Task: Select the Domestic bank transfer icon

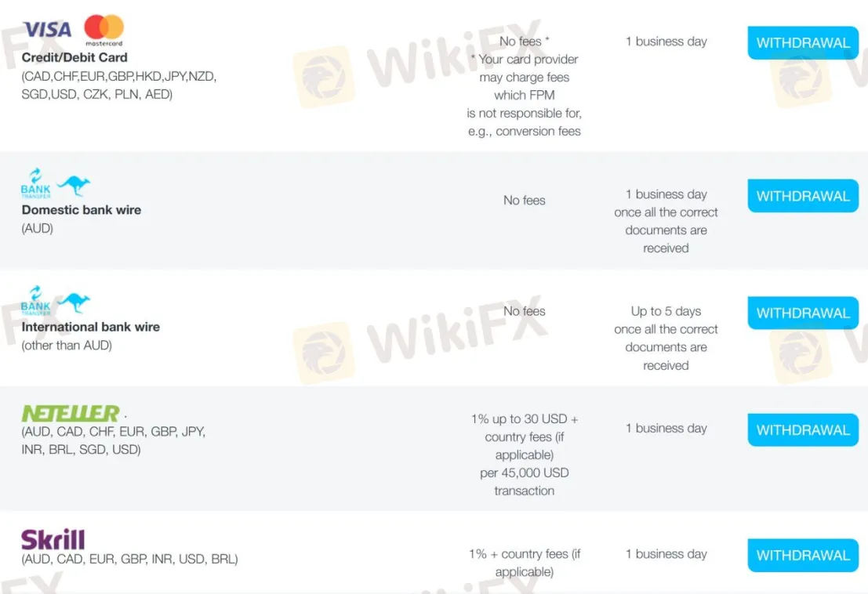Action: point(36,183)
